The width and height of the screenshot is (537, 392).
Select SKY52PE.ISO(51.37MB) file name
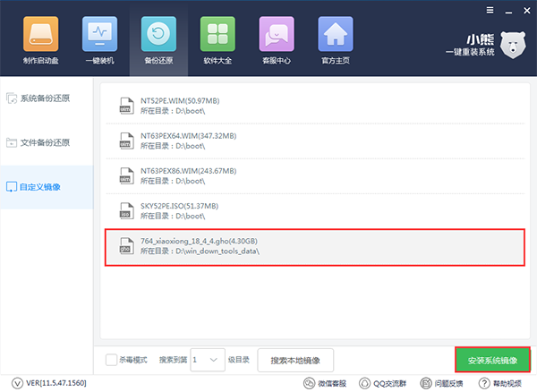coord(179,206)
